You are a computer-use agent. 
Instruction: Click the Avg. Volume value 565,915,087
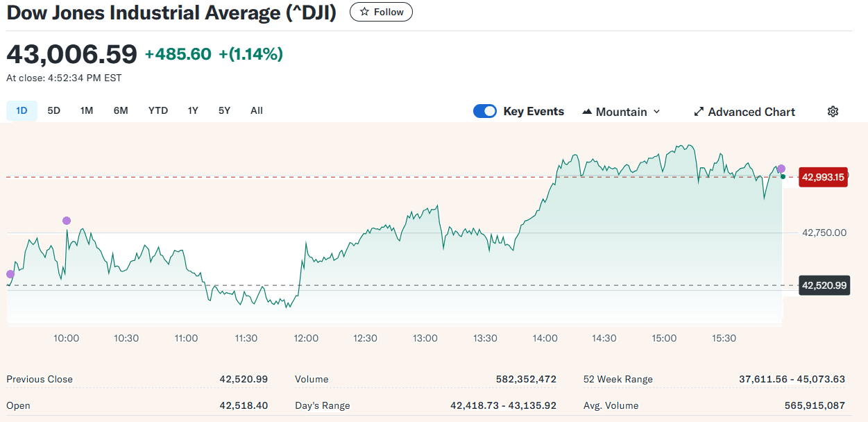pos(815,405)
